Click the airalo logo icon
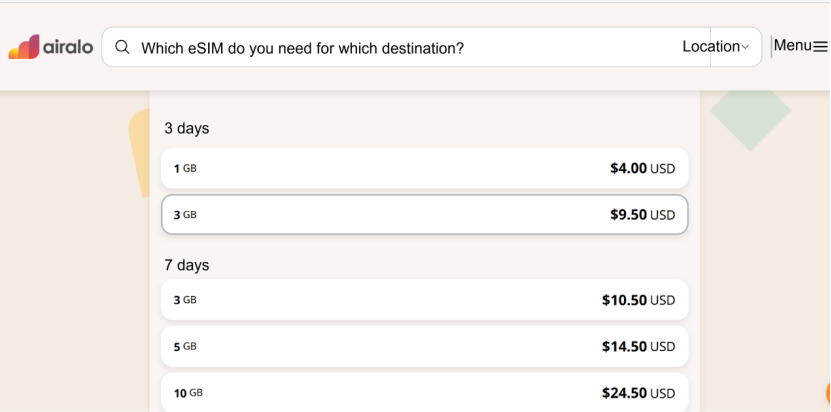 pos(23,47)
